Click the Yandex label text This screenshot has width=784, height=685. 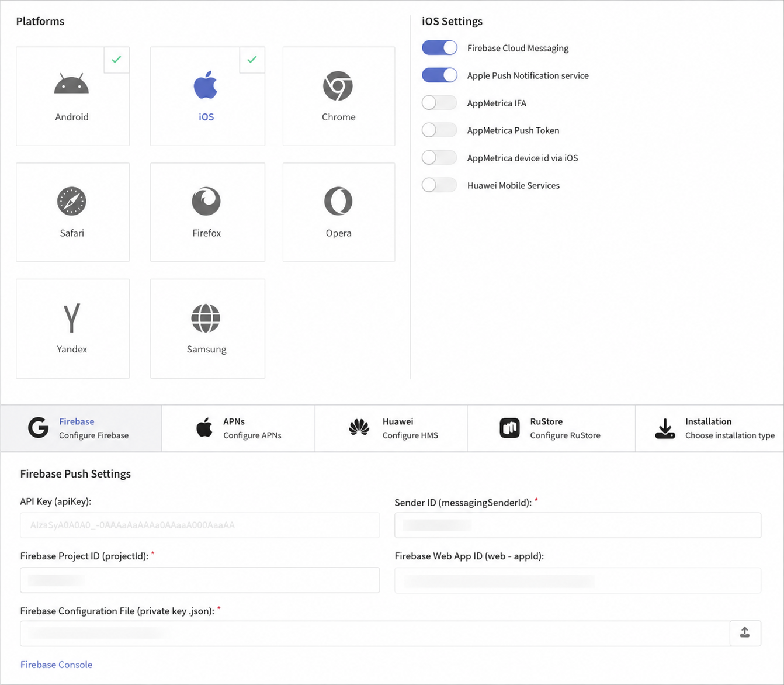(x=72, y=350)
